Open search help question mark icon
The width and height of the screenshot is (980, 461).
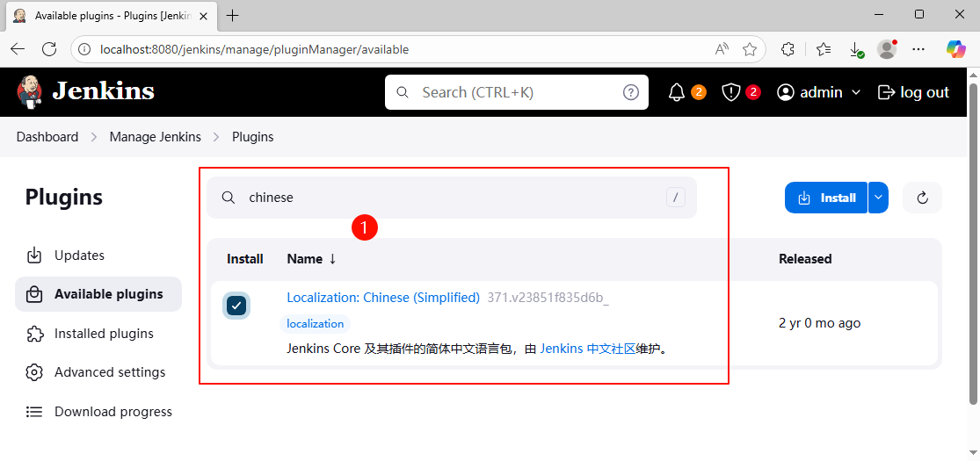coord(630,92)
